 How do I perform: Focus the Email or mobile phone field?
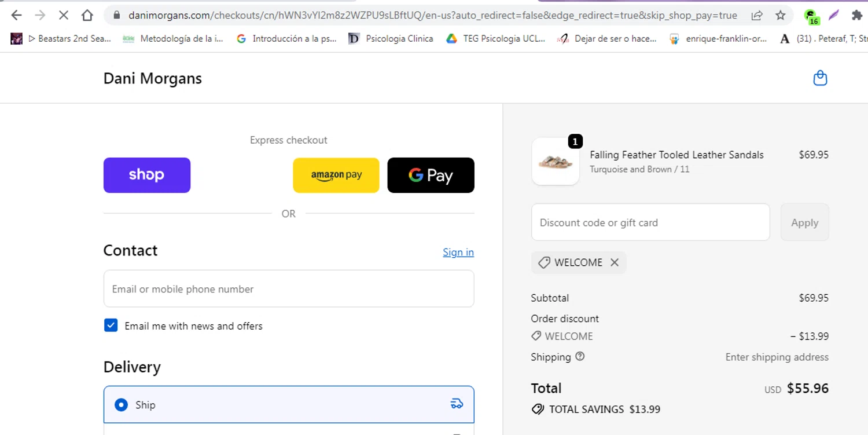click(x=289, y=288)
